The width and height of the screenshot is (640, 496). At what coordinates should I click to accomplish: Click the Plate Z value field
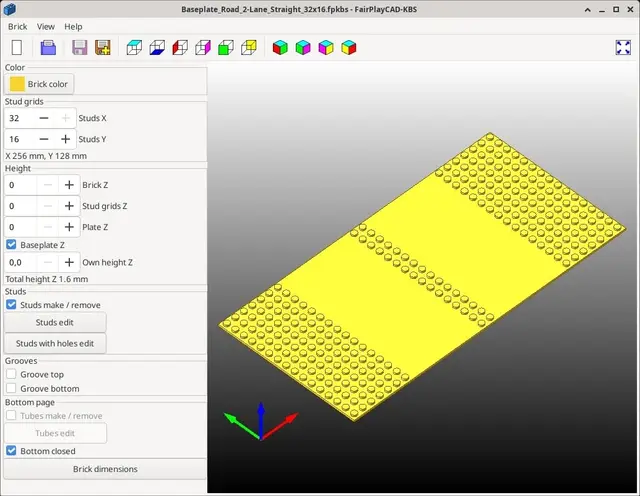coord(20,227)
